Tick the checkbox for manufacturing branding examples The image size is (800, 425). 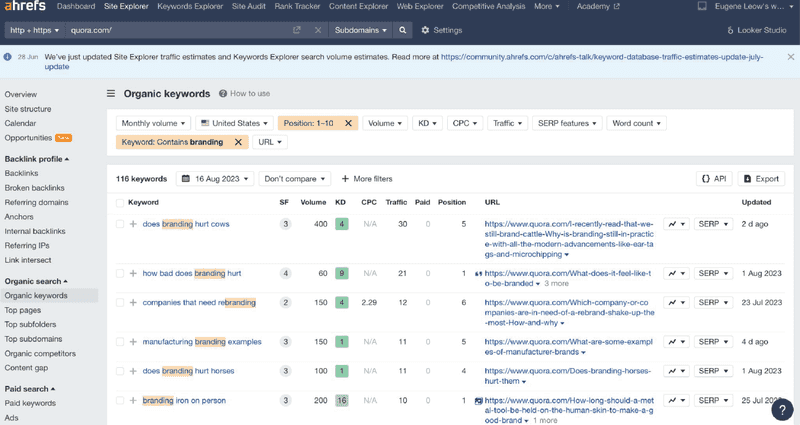120,342
